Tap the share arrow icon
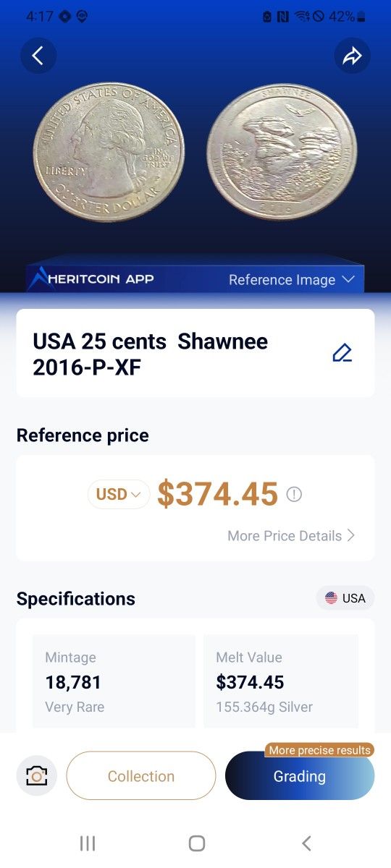 [352, 56]
